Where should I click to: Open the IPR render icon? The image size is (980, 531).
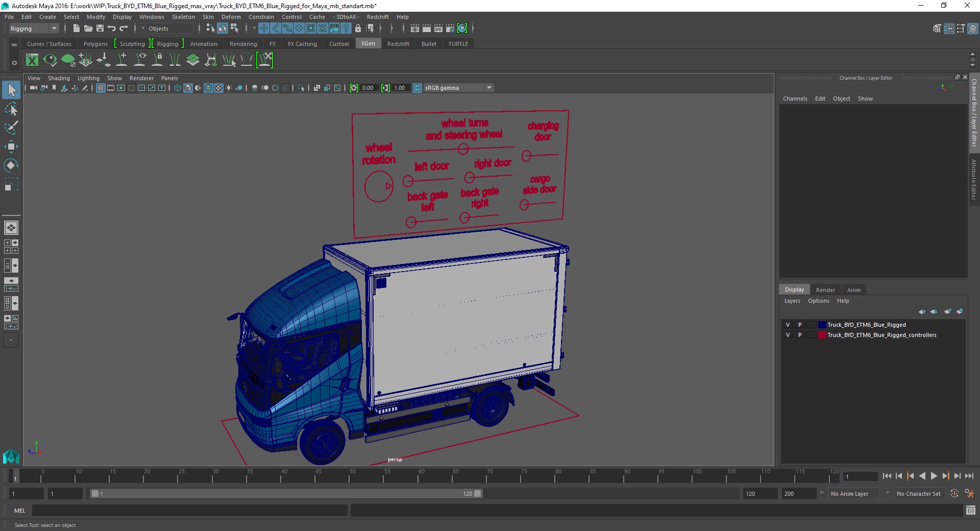[438, 29]
